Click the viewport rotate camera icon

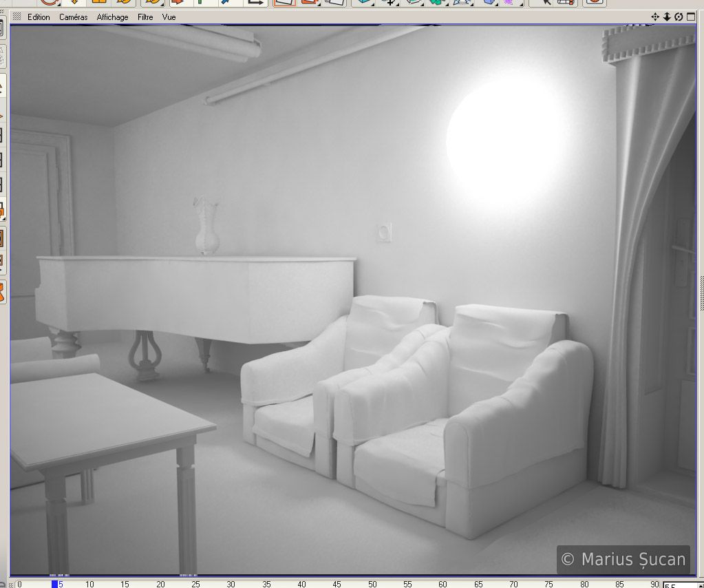click(x=679, y=17)
